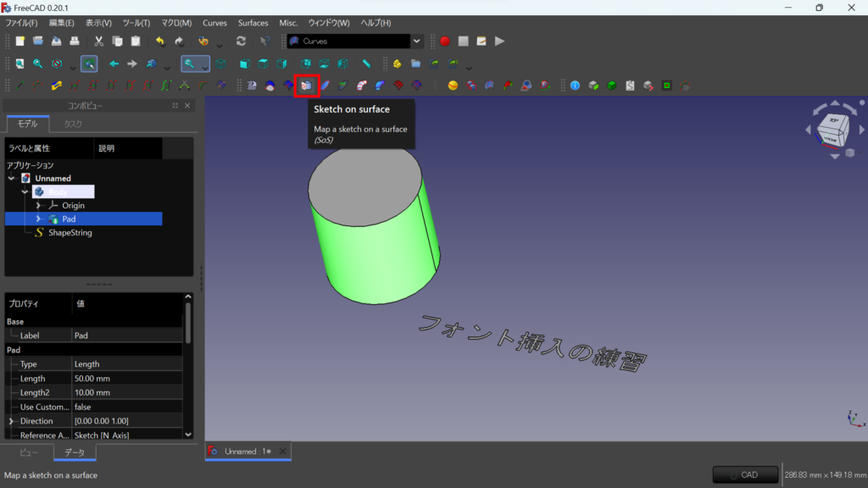Click the Print icon

(x=75, y=41)
